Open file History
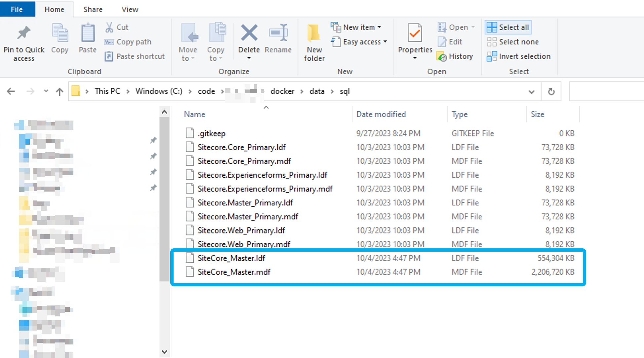The height and width of the screenshot is (358, 644). (x=455, y=56)
